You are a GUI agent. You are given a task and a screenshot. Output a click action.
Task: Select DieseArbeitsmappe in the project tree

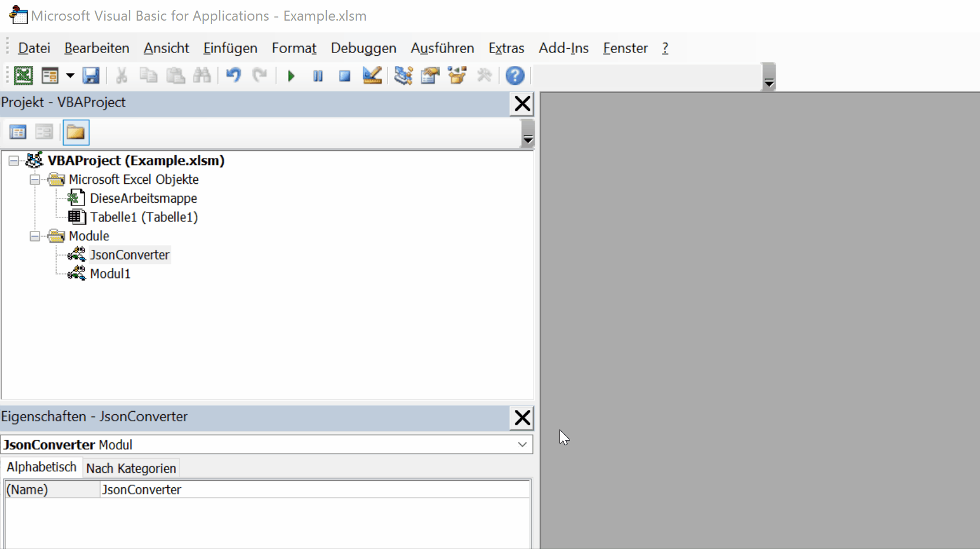[x=143, y=199]
